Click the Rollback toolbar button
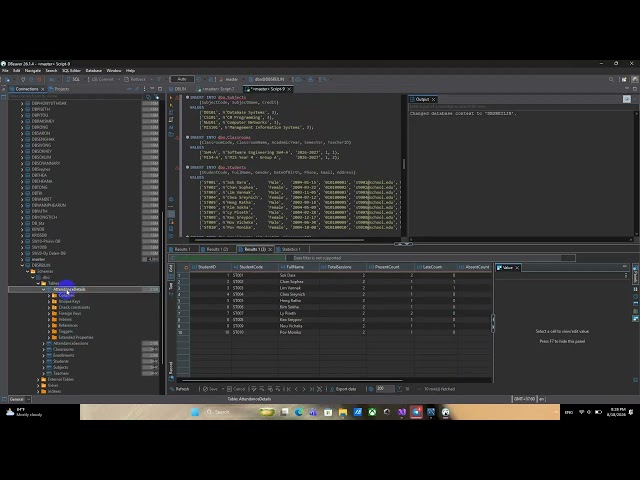 (135, 79)
